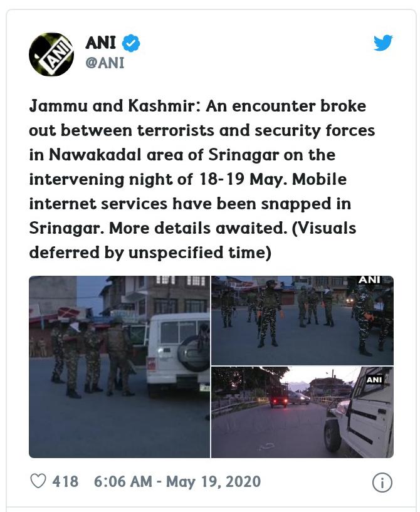Screen dimensions: 420x512
Task: Open the ANI display name link
Action: click(100, 43)
